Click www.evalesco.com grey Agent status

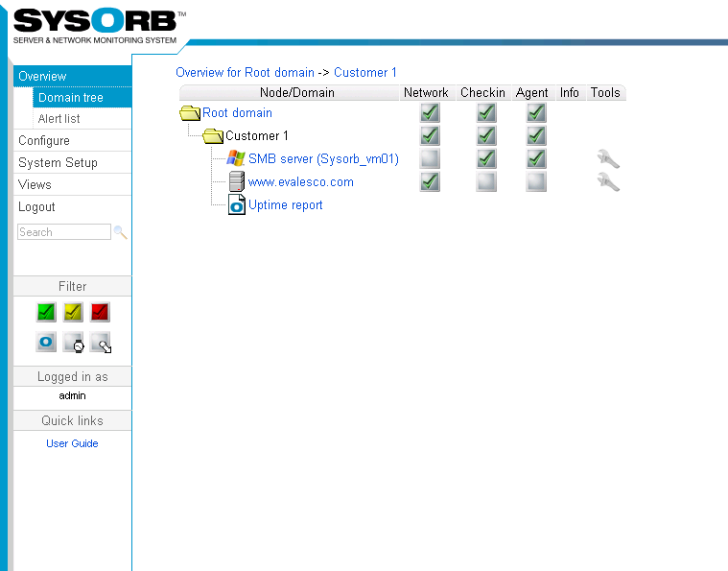click(x=536, y=181)
